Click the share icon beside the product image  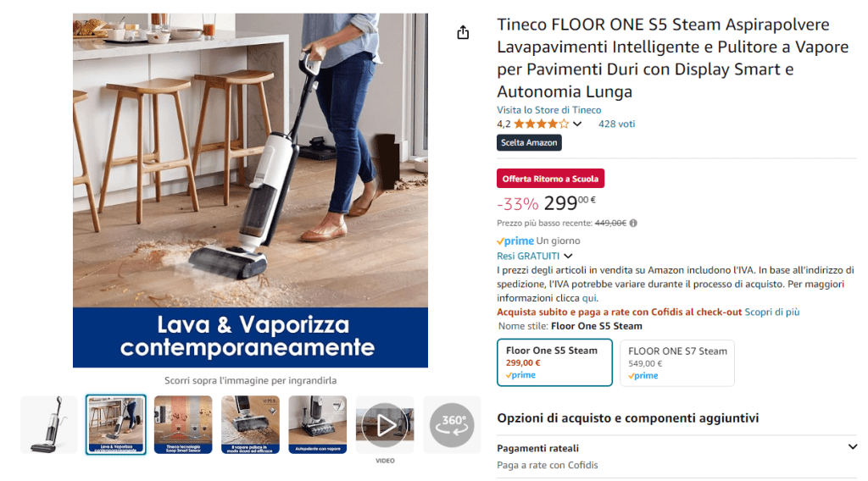(463, 33)
